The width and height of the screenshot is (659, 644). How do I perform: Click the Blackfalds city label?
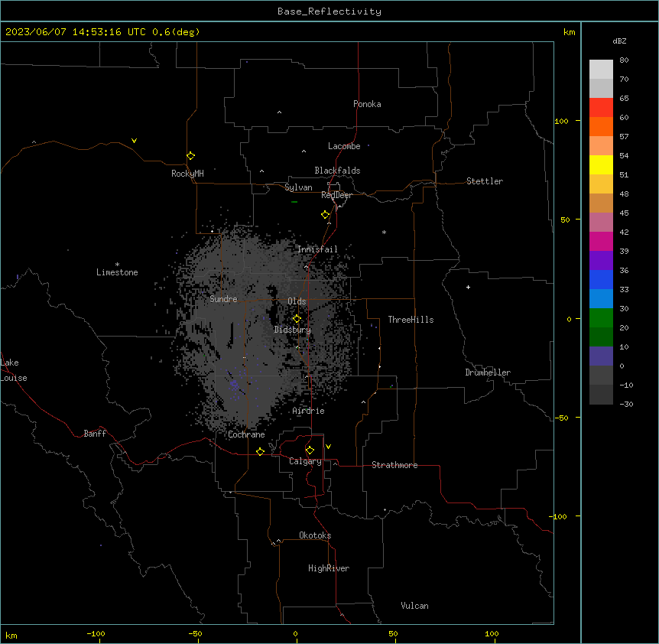(x=337, y=171)
